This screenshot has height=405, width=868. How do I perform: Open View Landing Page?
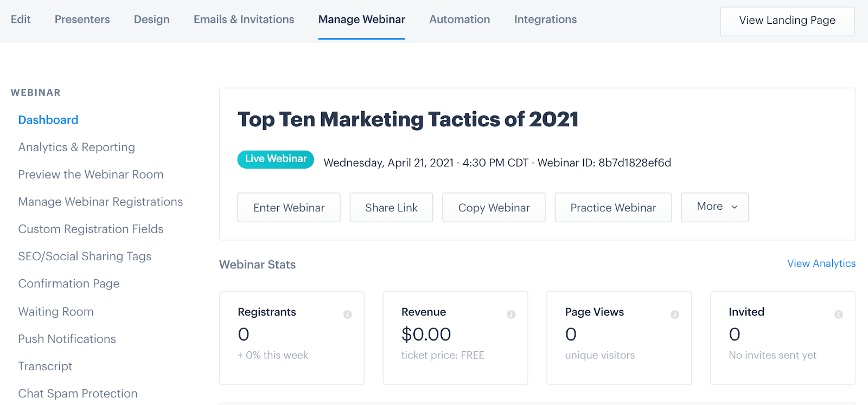point(787,21)
